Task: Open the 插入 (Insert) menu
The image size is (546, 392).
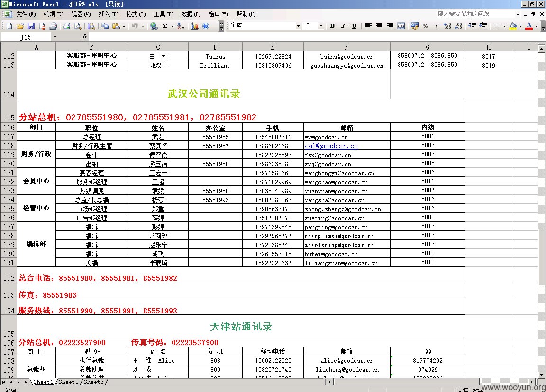Action: coord(108,14)
